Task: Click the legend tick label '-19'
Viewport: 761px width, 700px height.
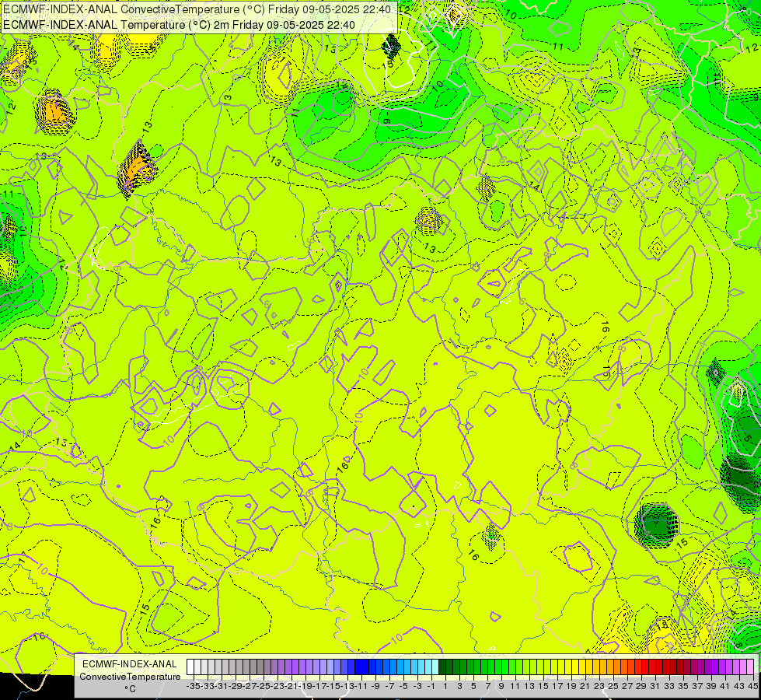Action: coord(304,686)
